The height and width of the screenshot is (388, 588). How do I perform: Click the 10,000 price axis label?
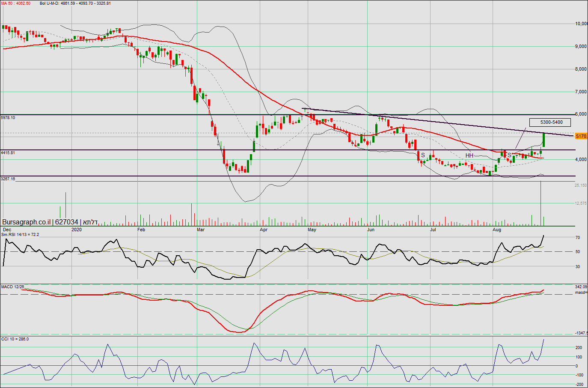point(581,24)
